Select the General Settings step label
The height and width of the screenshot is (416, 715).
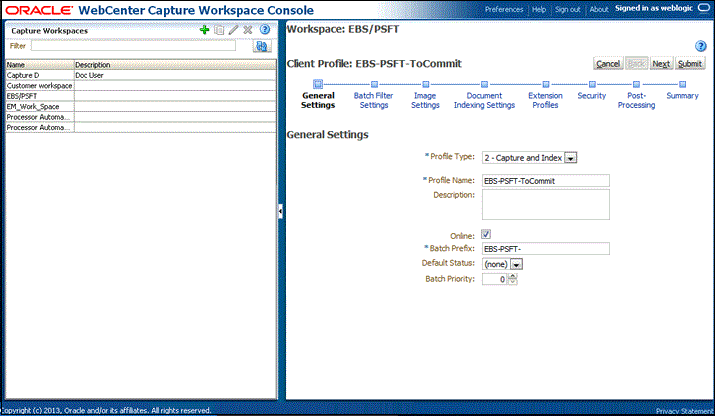point(318,100)
